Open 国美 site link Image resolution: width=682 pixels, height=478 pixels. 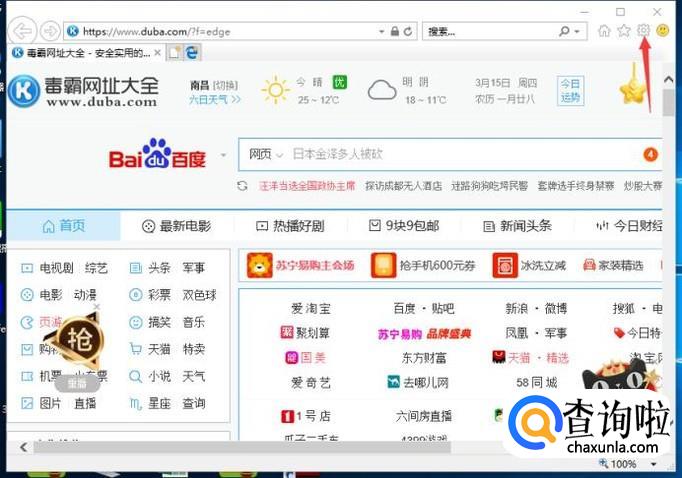coord(306,358)
